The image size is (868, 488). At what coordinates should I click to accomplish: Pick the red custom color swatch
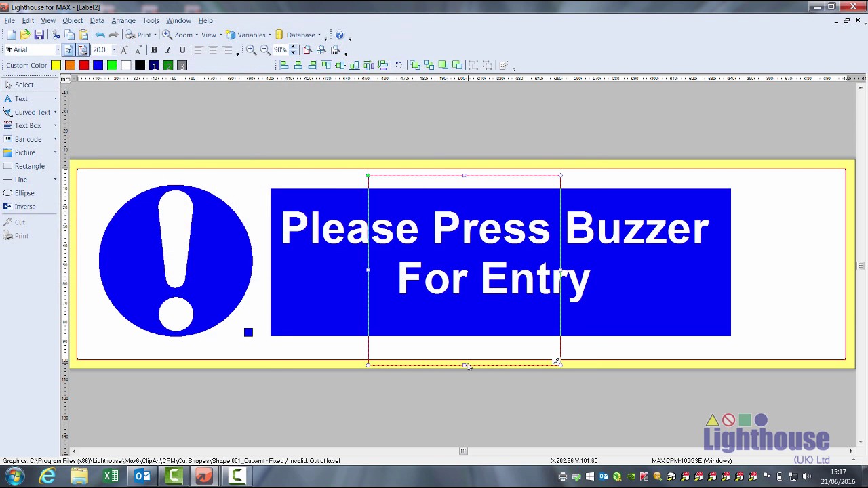click(84, 65)
